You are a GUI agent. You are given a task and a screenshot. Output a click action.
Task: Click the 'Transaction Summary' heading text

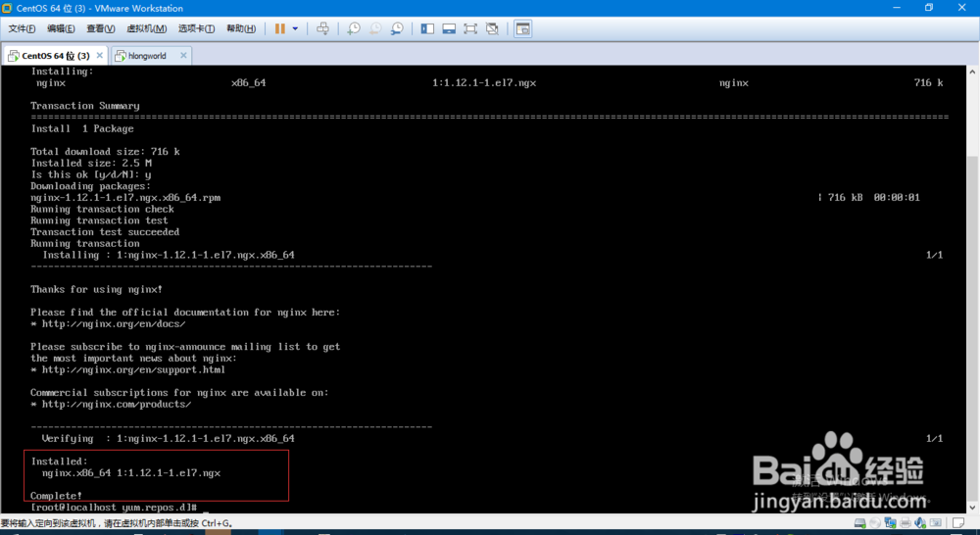85,106
